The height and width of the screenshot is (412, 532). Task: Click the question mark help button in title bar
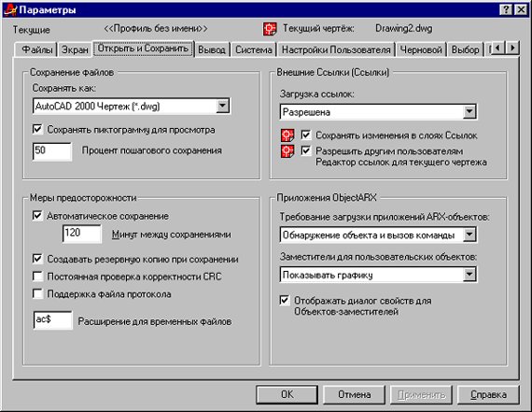506,9
